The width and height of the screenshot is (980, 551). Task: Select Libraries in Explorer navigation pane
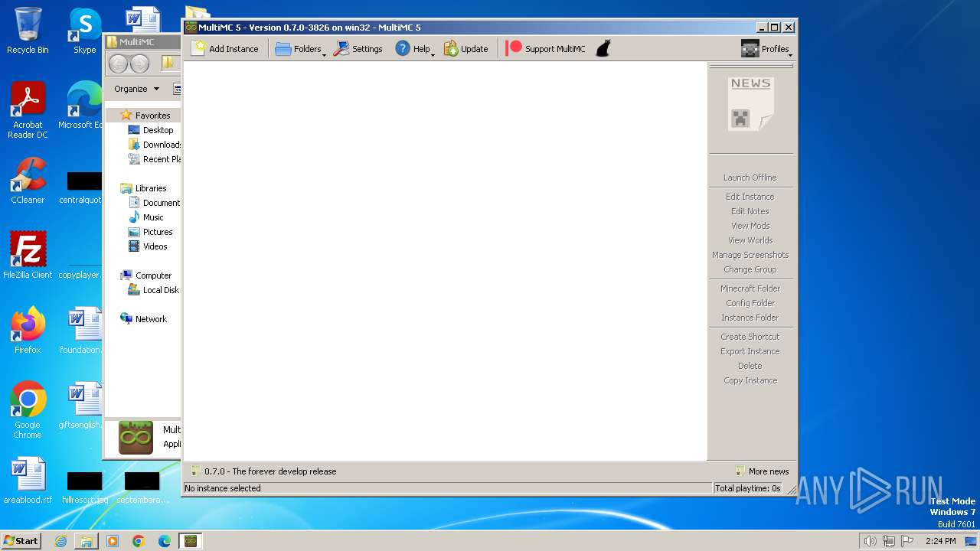pyautogui.click(x=143, y=188)
